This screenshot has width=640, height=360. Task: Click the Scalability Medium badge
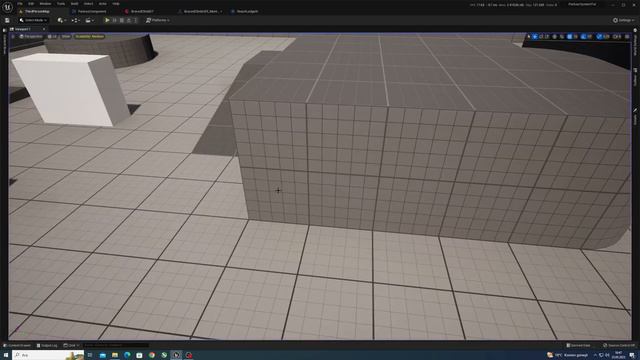89,36
